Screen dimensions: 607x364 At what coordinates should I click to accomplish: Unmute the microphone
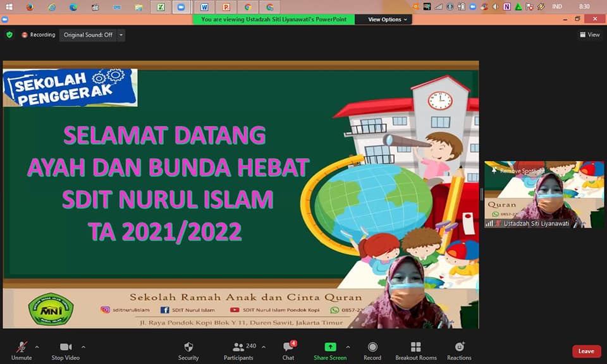[21, 350]
